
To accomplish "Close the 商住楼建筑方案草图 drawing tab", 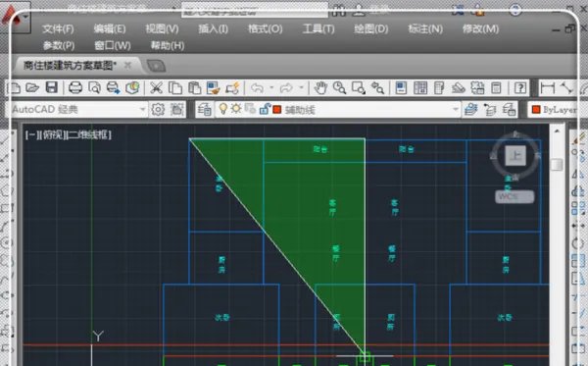I will coord(127,66).
